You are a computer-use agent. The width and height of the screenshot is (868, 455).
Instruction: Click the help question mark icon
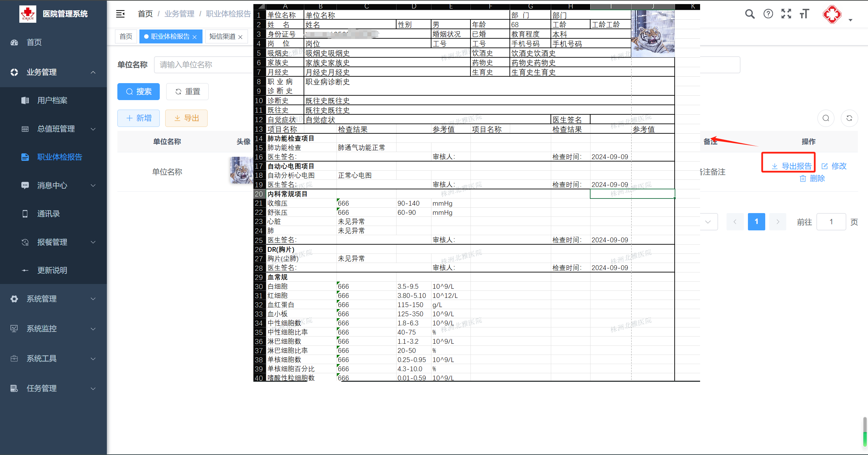[x=768, y=14]
